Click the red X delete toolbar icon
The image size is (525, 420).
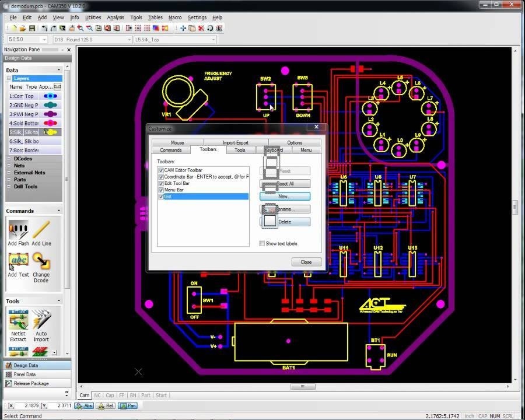[201, 28]
